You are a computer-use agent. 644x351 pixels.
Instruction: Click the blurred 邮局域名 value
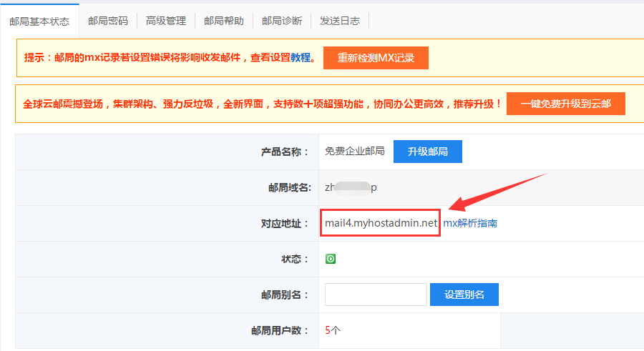coord(351,187)
